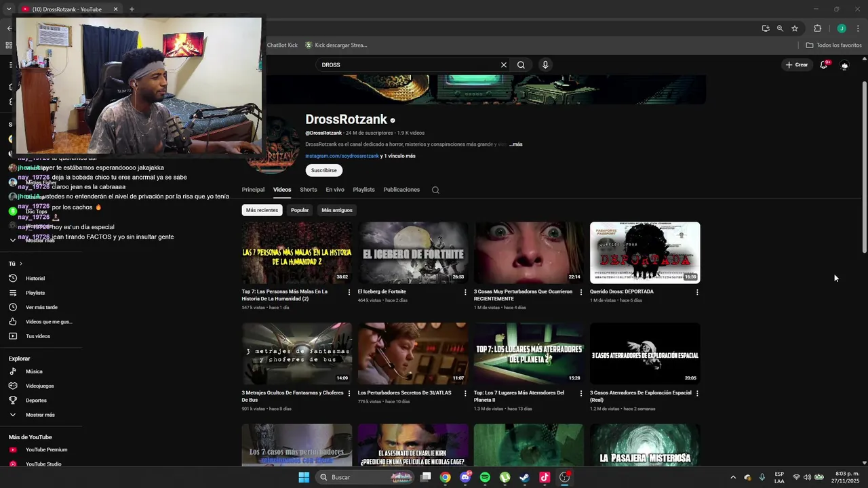The height and width of the screenshot is (488, 868).
Task: Open options menu for El Iceberg de Fortnite
Action: [465, 292]
